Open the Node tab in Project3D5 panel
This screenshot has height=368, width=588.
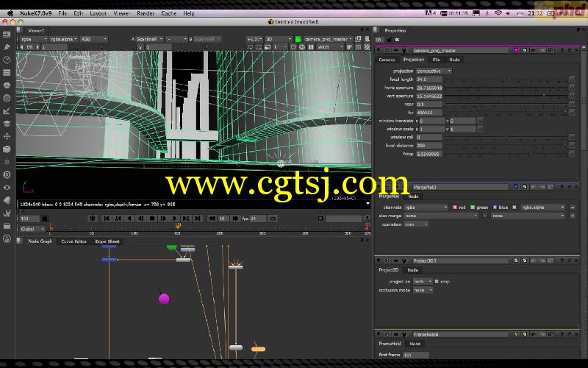coord(412,270)
